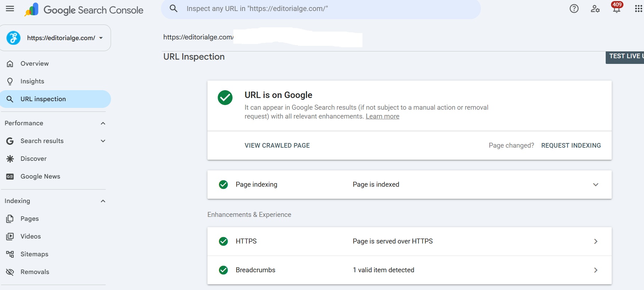The width and height of the screenshot is (644, 290).
Task: Open notifications bell with 409 badge
Action: point(617,7)
